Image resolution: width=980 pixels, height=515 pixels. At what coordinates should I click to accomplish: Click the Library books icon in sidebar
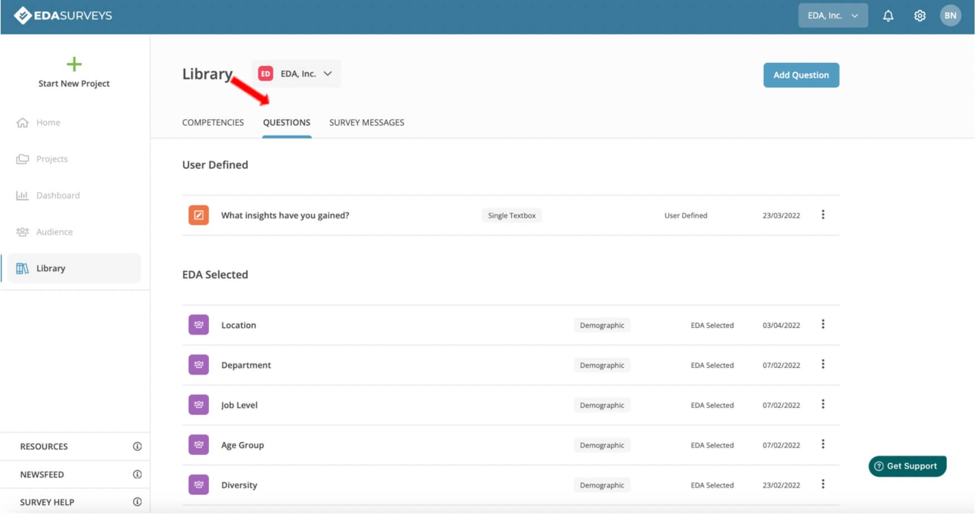pyautogui.click(x=22, y=269)
